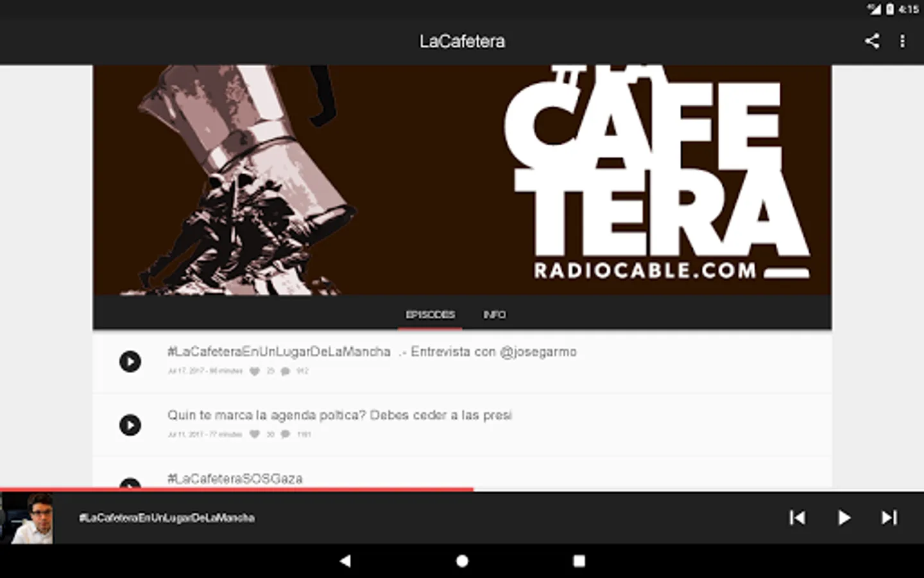Like the Jul 17 episode using the heart icon
This screenshot has height=578, width=924.
click(x=255, y=371)
